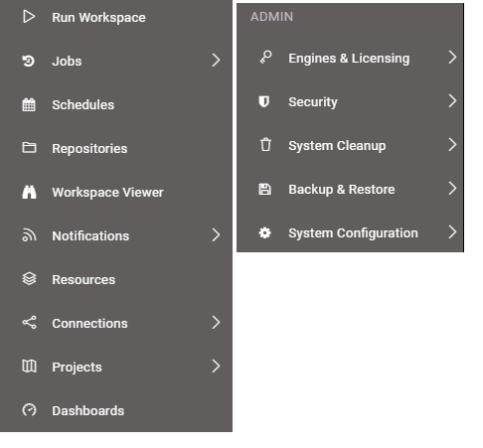
Task: Click the Jobs history icon
Action: click(x=29, y=61)
